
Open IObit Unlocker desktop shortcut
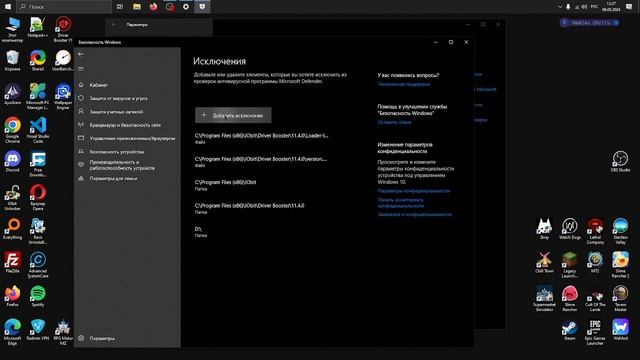coord(12,198)
